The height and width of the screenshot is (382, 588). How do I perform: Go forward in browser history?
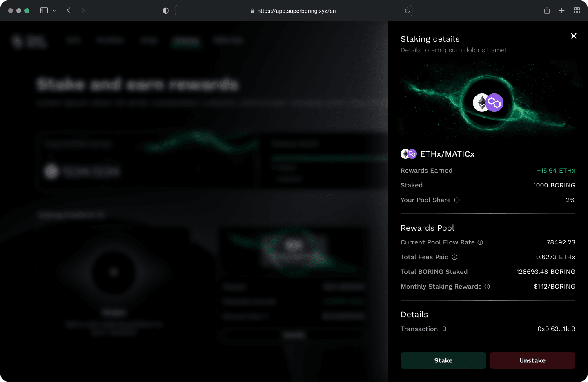pos(83,11)
